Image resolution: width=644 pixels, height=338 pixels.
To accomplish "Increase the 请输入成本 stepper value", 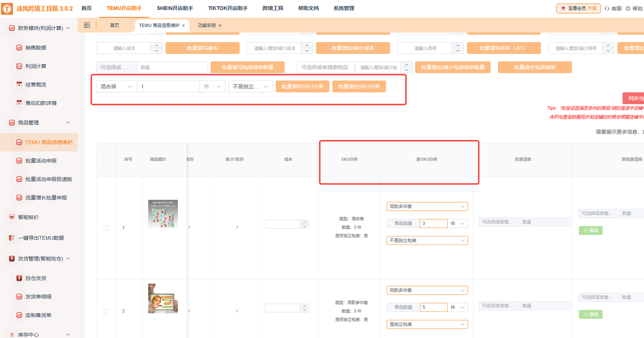I will point(156,45).
